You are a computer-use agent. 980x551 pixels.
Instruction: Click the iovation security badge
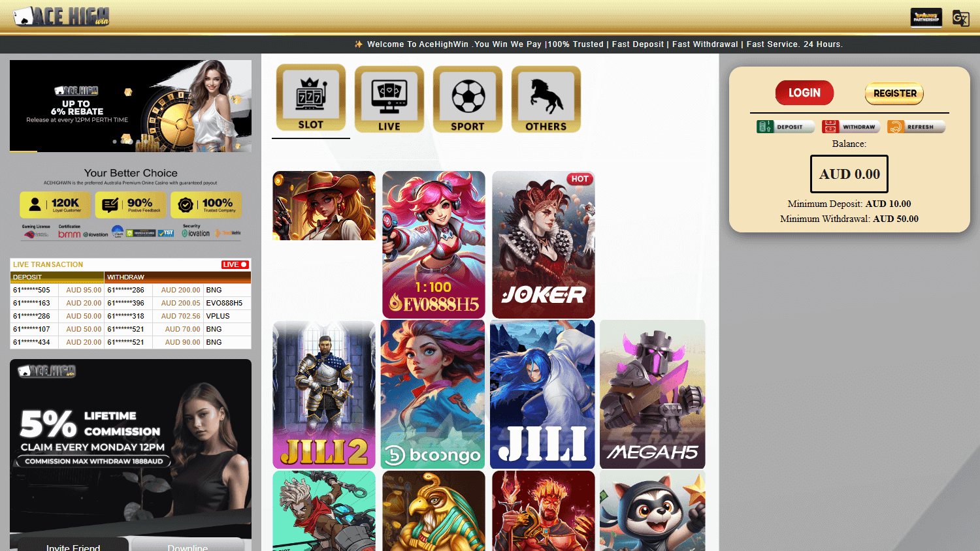[196, 233]
